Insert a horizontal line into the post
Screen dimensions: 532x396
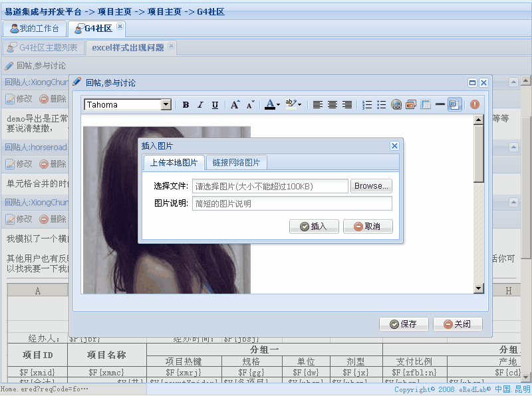tap(438, 104)
